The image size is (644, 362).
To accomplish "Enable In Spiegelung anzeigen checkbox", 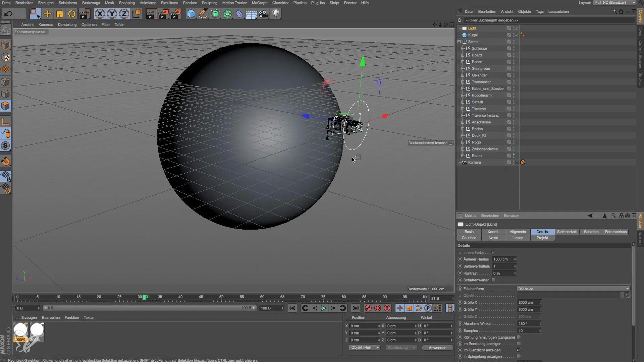I will tap(519, 356).
